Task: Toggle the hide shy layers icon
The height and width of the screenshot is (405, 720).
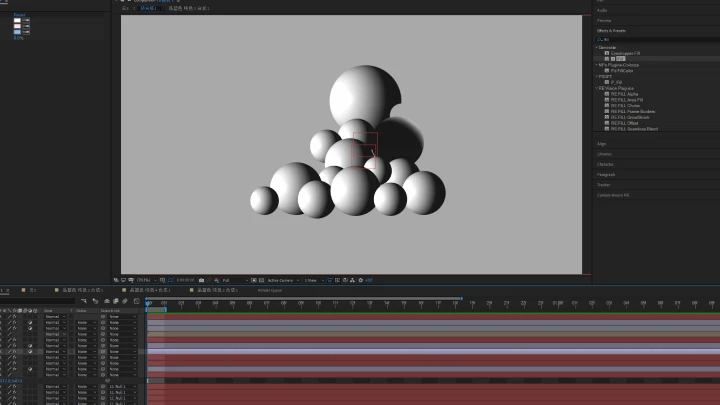Action: pyautogui.click(x=107, y=301)
